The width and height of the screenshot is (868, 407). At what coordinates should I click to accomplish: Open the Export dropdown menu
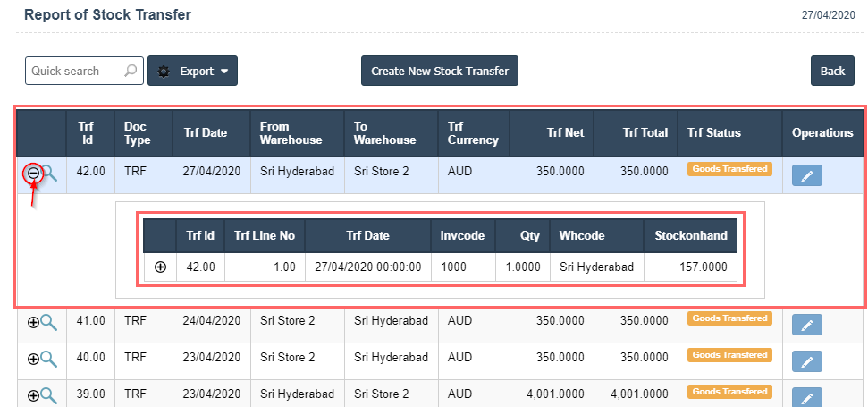coord(192,72)
